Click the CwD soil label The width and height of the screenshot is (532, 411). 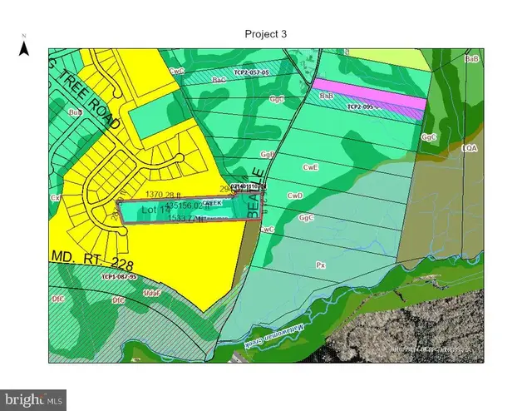pos(295,196)
